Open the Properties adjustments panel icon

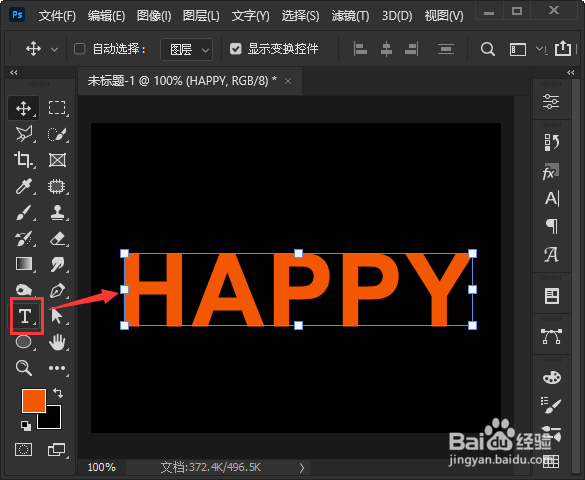(x=551, y=101)
